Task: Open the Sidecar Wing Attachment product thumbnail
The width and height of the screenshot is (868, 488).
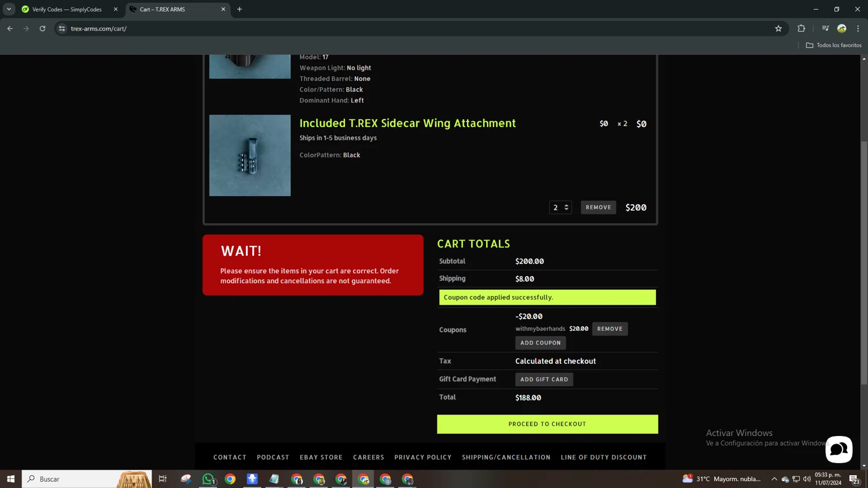Action: [x=250, y=155]
